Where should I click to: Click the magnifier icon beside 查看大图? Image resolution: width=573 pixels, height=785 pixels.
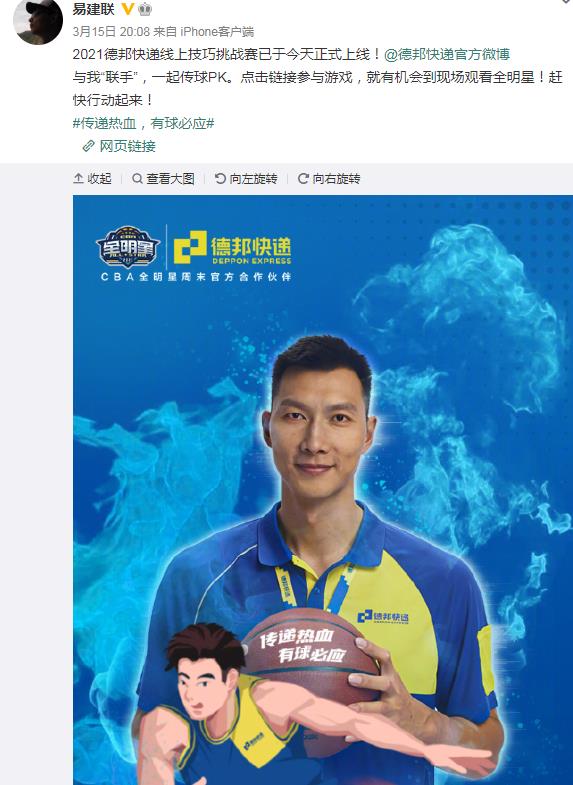click(x=137, y=179)
